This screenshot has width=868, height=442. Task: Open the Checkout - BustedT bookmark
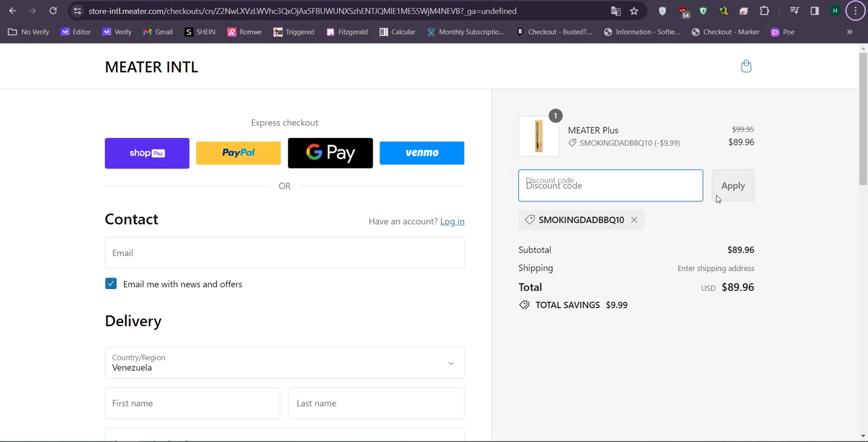pyautogui.click(x=554, y=32)
